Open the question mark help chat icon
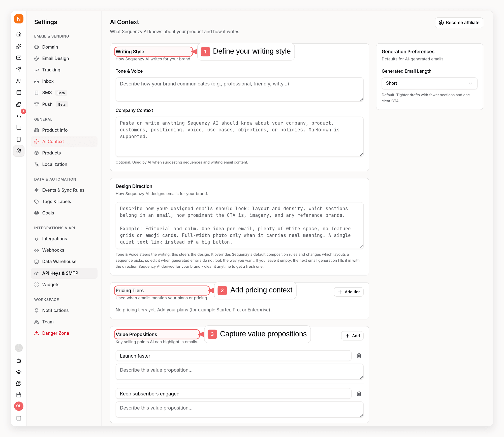 pos(19,383)
